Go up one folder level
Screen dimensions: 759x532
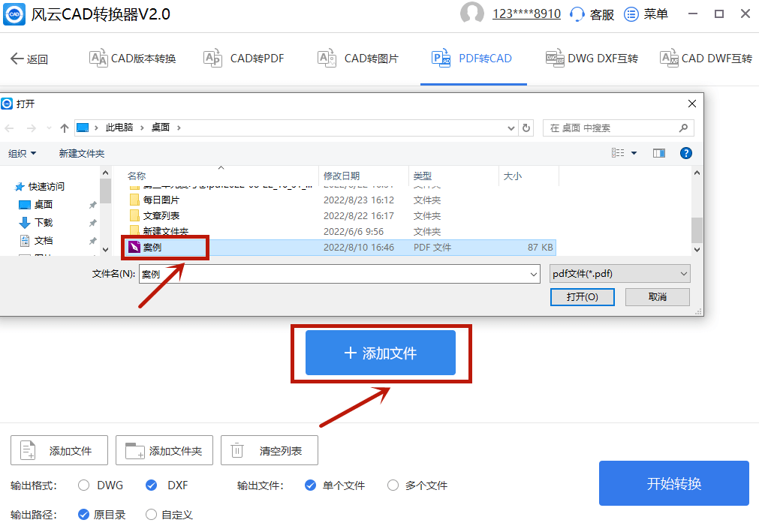pyautogui.click(x=65, y=128)
